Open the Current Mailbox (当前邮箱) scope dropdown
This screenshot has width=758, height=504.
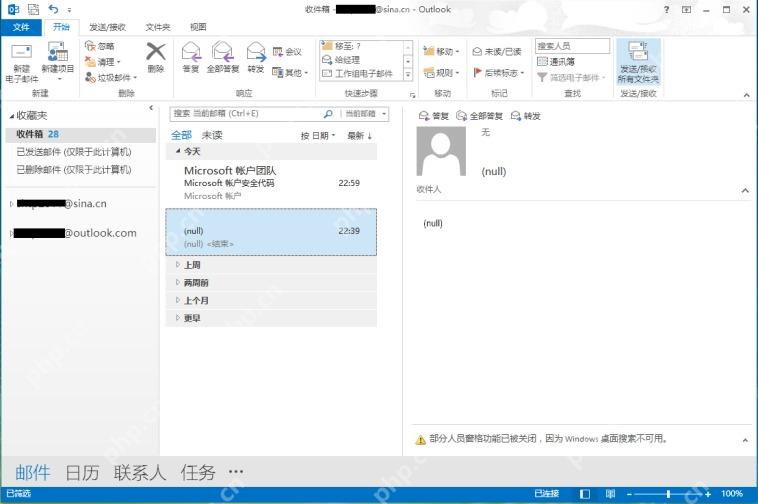[x=365, y=114]
